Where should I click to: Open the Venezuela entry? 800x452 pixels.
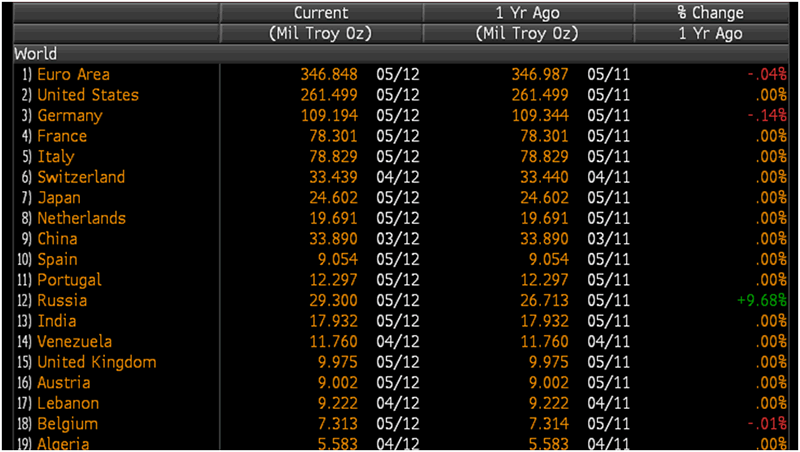click(77, 341)
